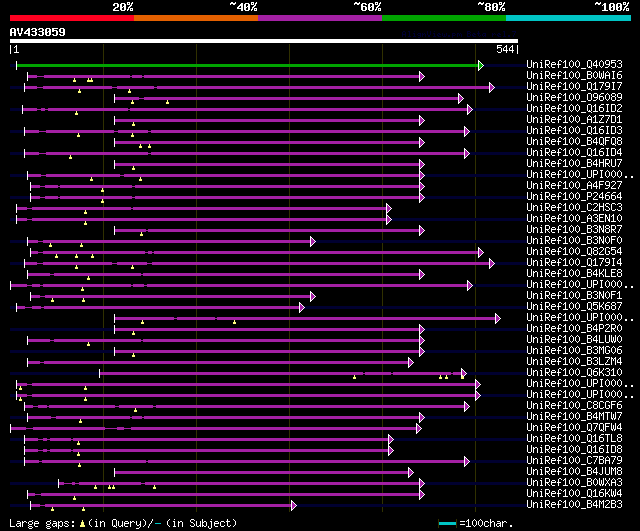Click the arrowhead ending the Q179I7 alignment
This screenshot has width=640, height=531.
[492, 87]
